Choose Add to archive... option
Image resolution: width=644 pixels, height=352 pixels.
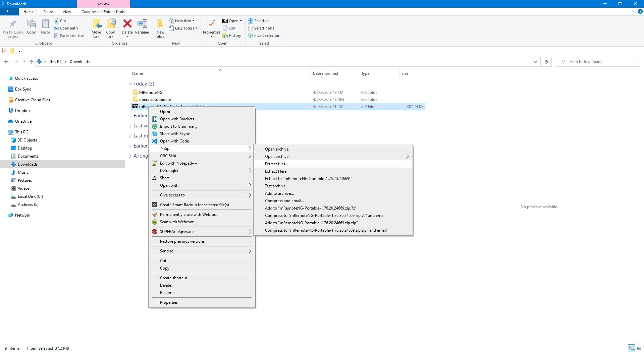(x=333, y=193)
